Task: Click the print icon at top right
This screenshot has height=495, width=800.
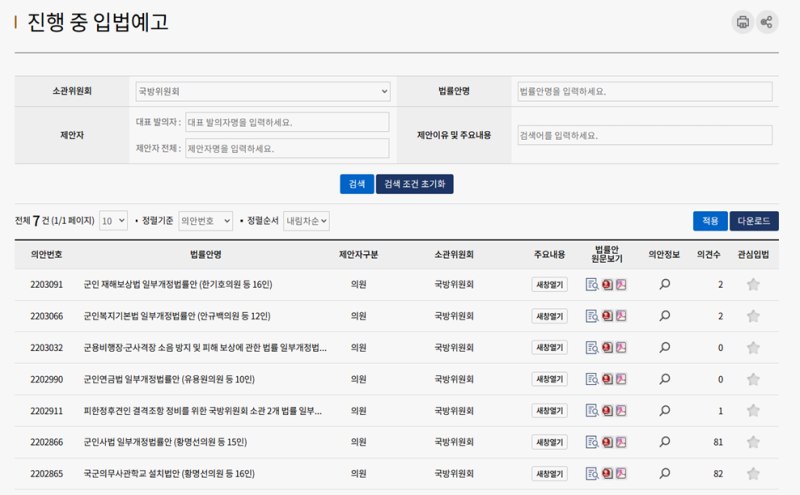Action: click(742, 22)
